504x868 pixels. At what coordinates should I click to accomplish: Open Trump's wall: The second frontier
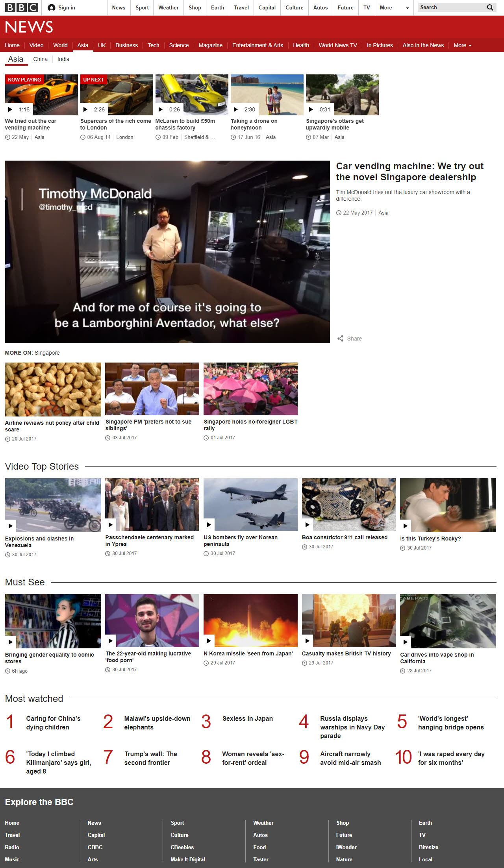pyautogui.click(x=151, y=758)
